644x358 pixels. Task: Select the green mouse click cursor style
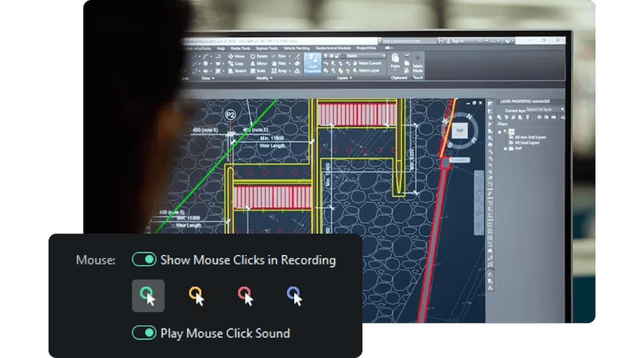(x=148, y=296)
